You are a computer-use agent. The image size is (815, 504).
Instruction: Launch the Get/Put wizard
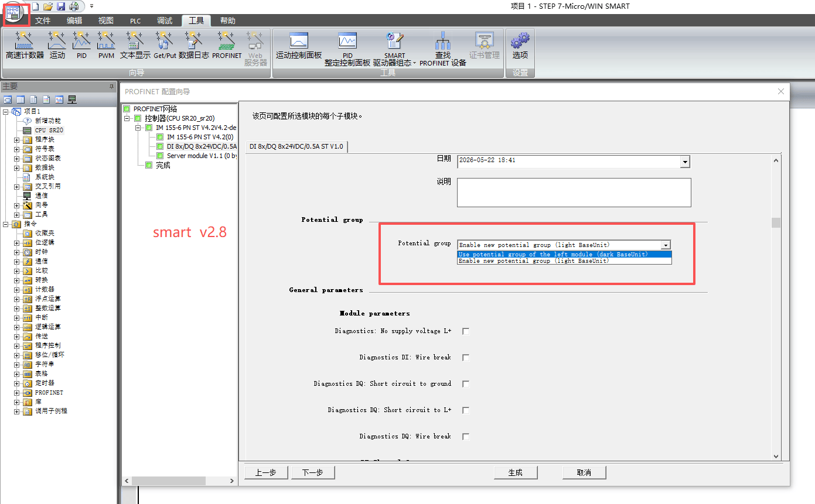pos(165,46)
